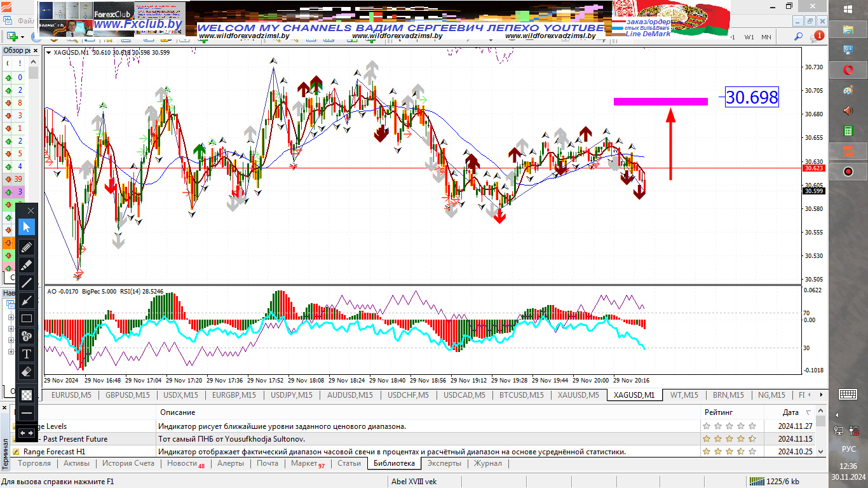Switch to BRN,M15 chart tab
Viewport: 868px width, 488px height.
click(728, 395)
